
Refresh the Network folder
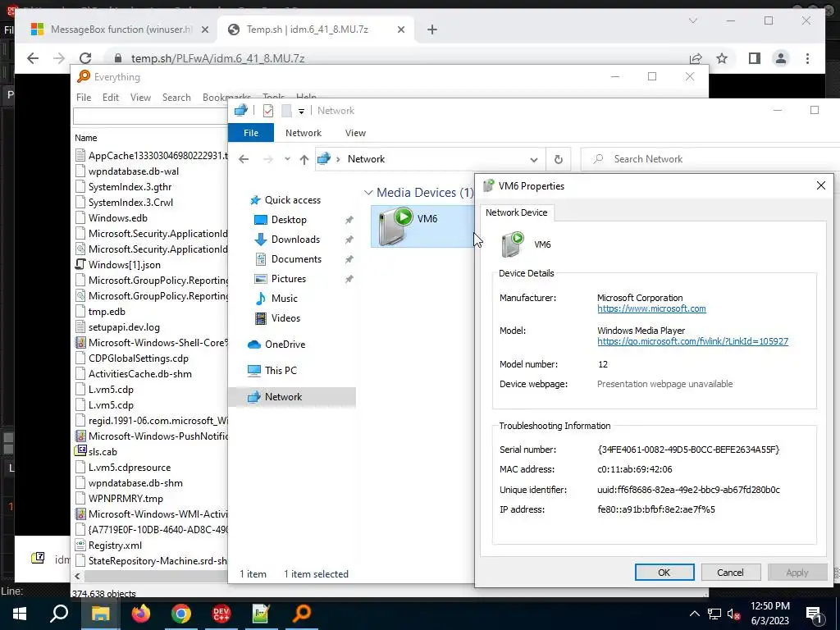click(558, 159)
